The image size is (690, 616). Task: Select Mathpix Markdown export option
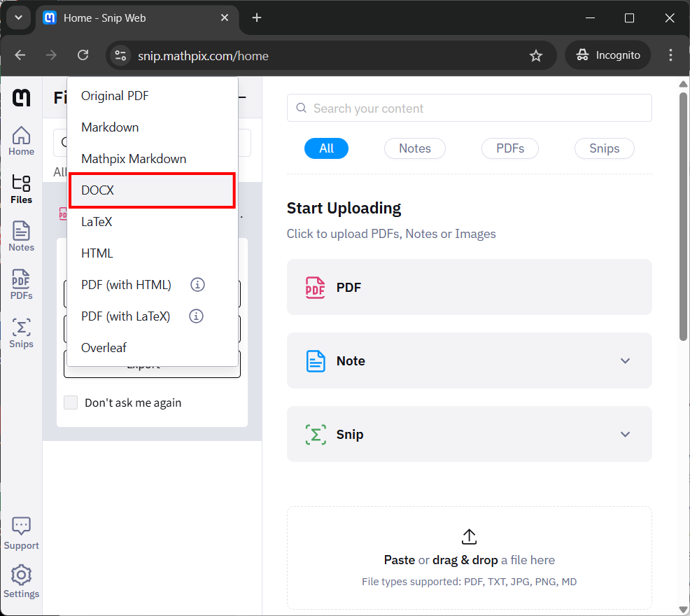coord(153,158)
